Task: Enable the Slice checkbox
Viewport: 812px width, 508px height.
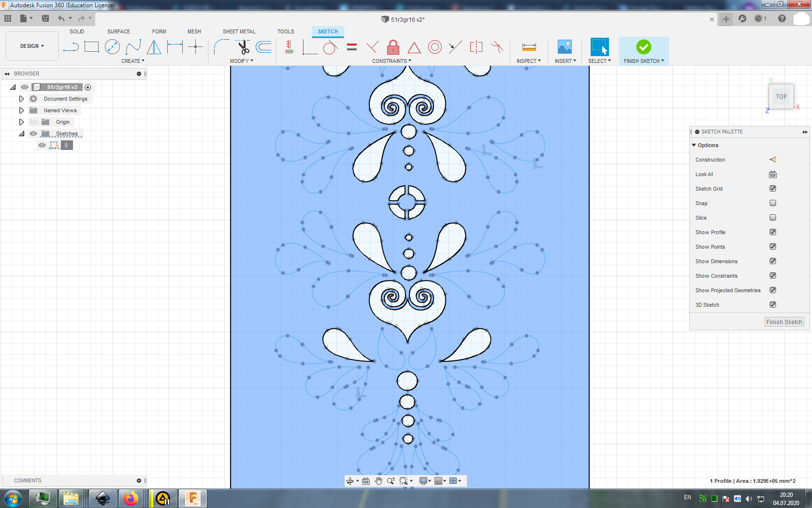Action: point(773,218)
